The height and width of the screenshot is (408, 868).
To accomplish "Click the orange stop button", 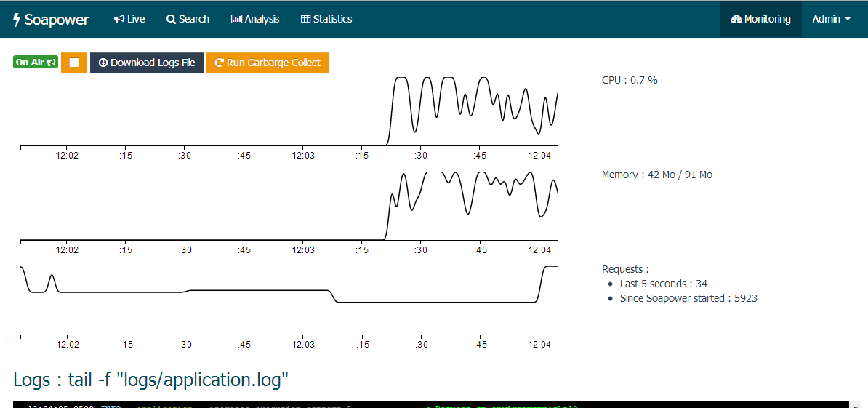I will coord(74,63).
